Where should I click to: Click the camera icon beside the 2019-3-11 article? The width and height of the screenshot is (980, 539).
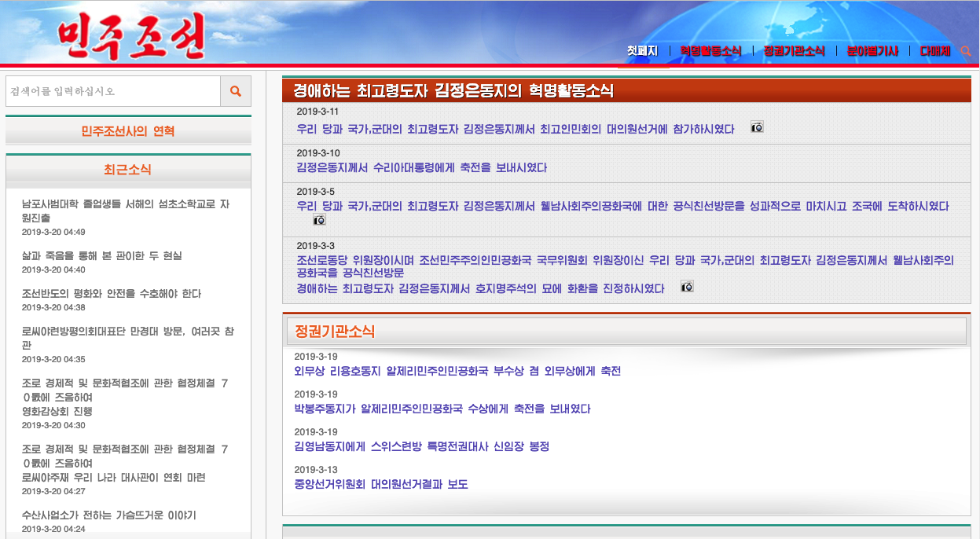[x=757, y=127]
